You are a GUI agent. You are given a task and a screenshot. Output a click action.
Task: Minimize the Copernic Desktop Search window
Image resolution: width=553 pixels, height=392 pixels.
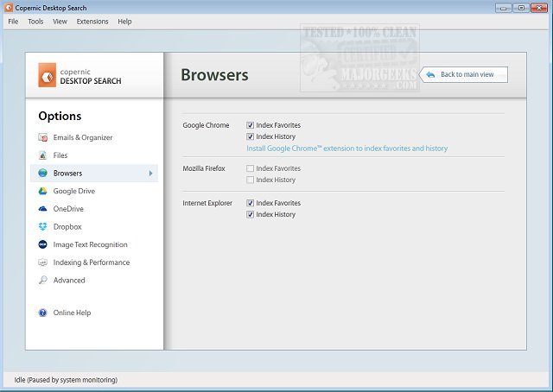(x=504, y=8)
